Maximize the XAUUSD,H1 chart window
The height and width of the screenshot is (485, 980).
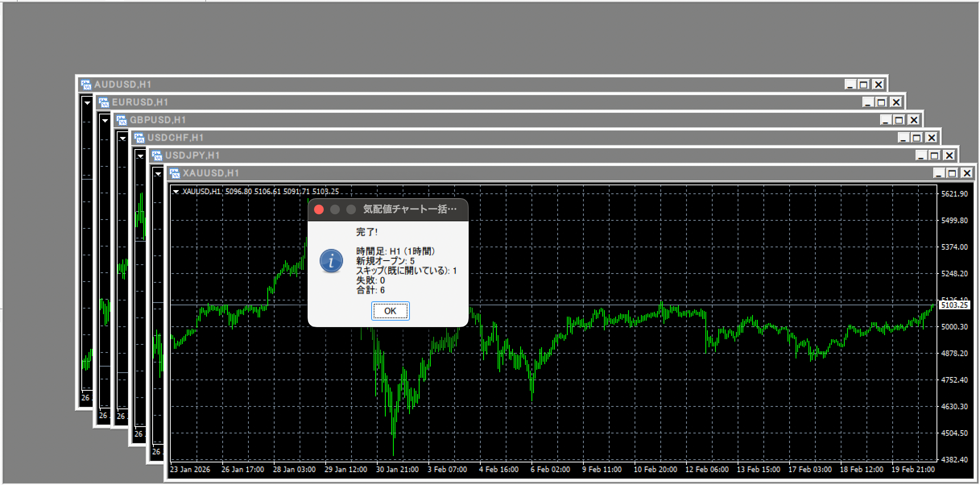(x=952, y=173)
